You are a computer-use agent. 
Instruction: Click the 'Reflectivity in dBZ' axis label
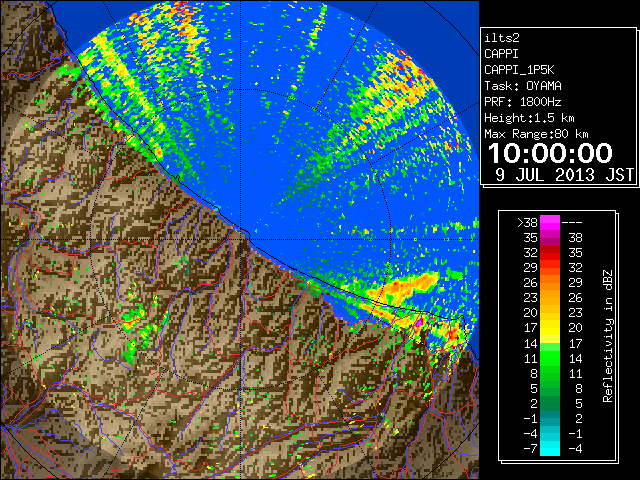pos(607,336)
